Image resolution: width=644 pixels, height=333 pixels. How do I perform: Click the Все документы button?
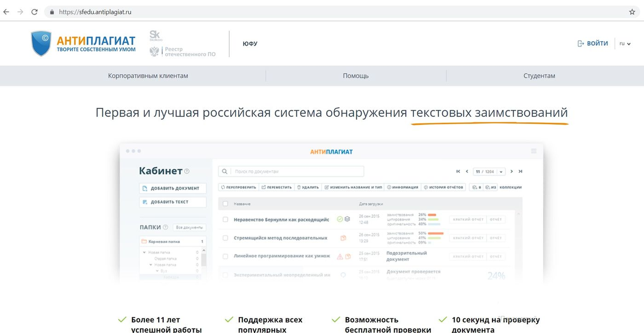(x=190, y=227)
